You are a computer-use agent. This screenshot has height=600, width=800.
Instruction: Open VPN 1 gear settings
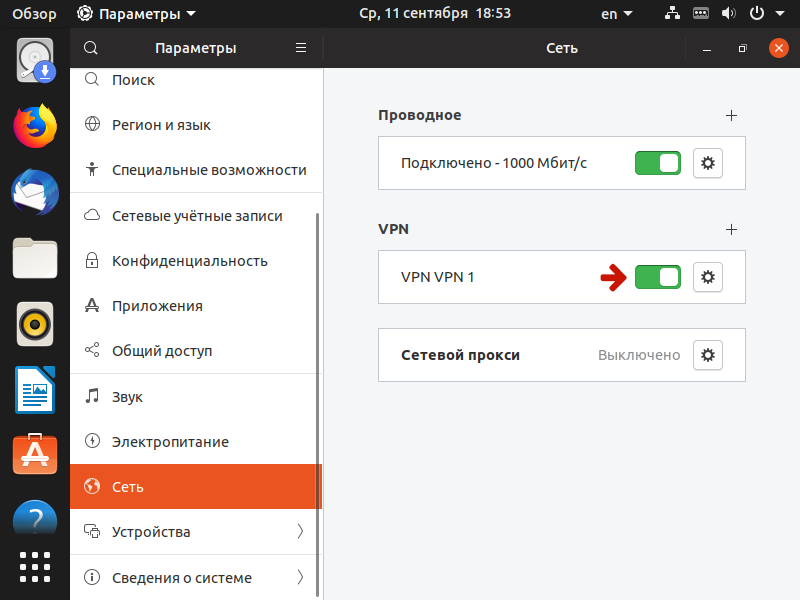click(x=708, y=277)
